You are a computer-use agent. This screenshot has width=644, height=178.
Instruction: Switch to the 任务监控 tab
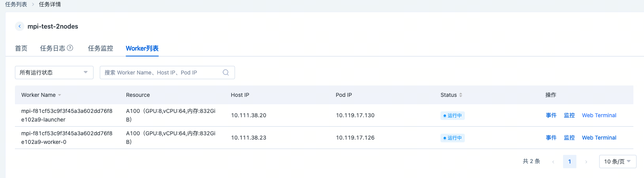101,48
